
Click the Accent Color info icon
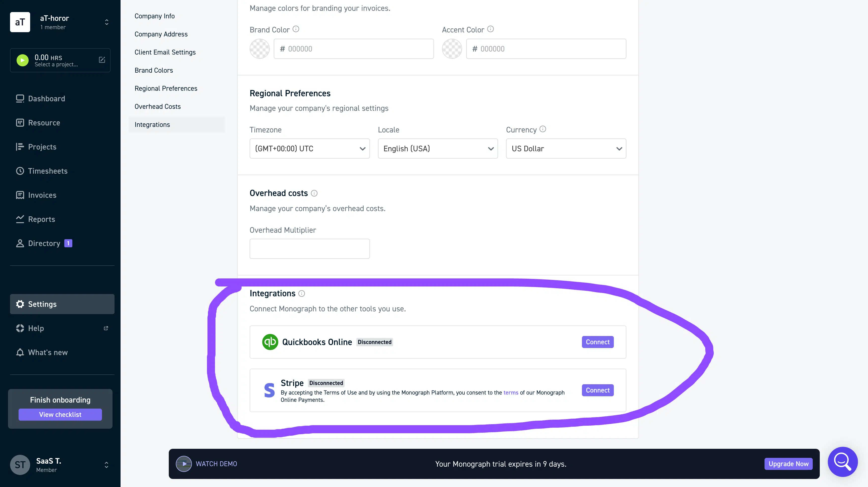tap(491, 29)
